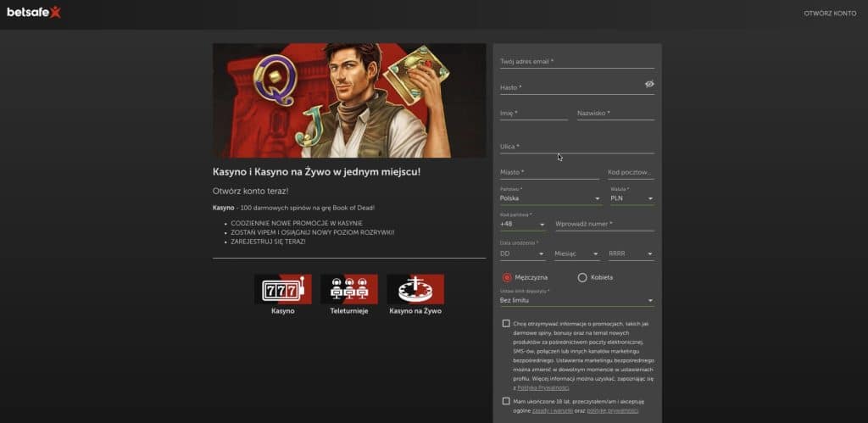Viewport: 868px width, 423px height.
Task: Open the Państwo country dropdown
Action: [550, 198]
